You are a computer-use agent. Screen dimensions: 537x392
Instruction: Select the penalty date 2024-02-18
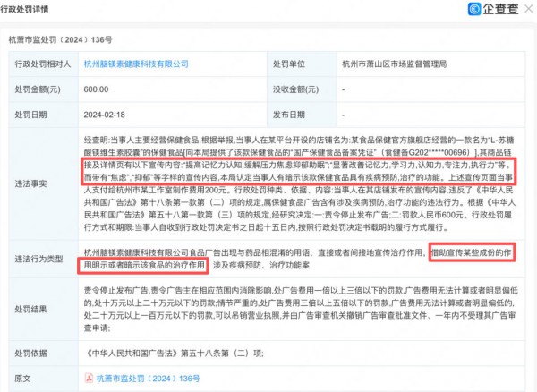104,115
